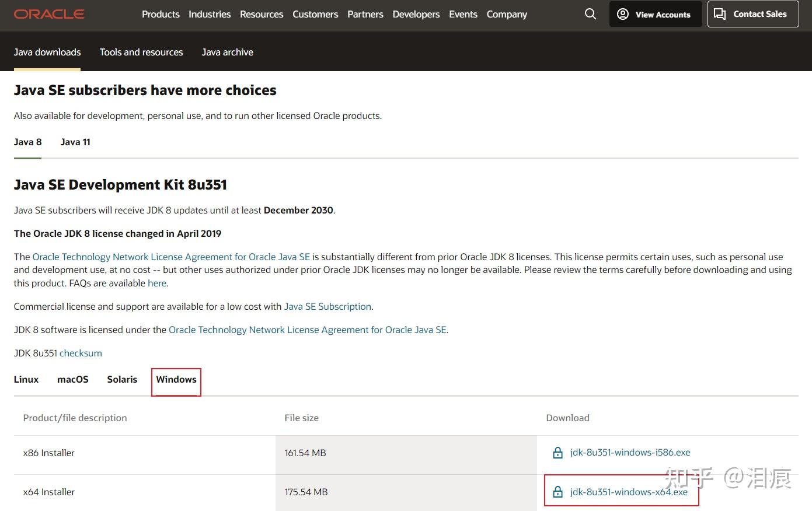Click the x64 Installer row label

pos(49,492)
